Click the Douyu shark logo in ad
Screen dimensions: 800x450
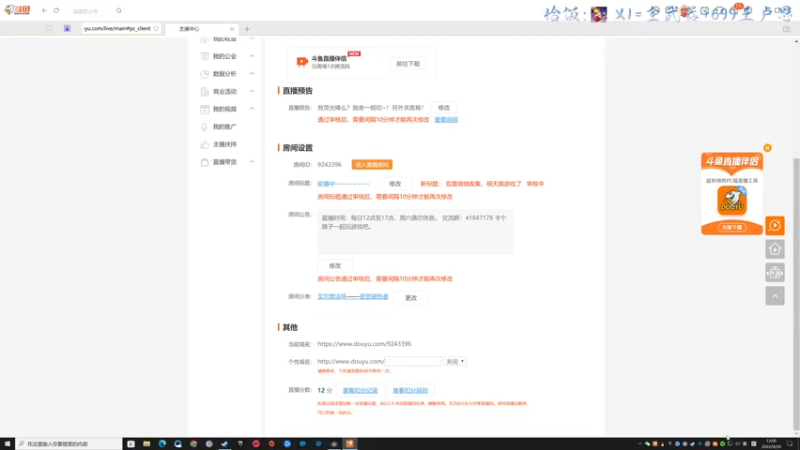tap(732, 201)
